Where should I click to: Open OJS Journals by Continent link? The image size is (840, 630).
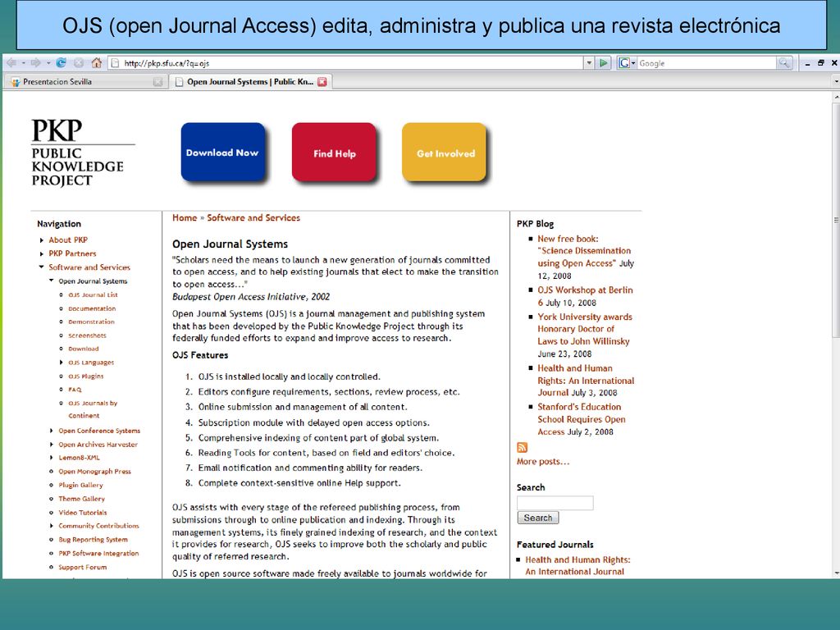(92, 409)
